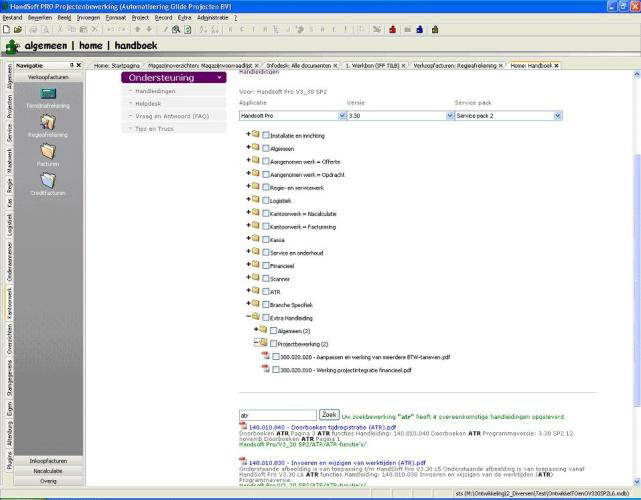Image resolution: width=641 pixels, height=500 pixels.
Task: Expand the Branche Specifiek folder
Action: pyautogui.click(x=248, y=303)
